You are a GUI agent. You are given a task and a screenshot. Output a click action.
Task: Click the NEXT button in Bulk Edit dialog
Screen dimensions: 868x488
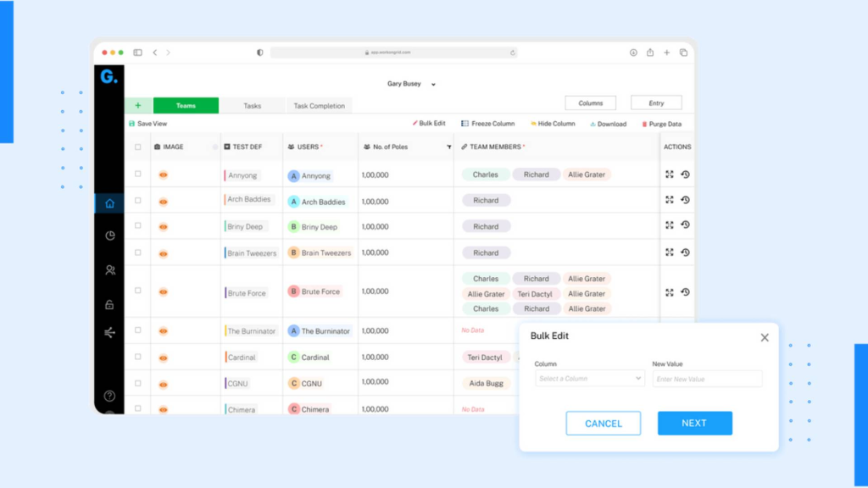[x=694, y=423]
